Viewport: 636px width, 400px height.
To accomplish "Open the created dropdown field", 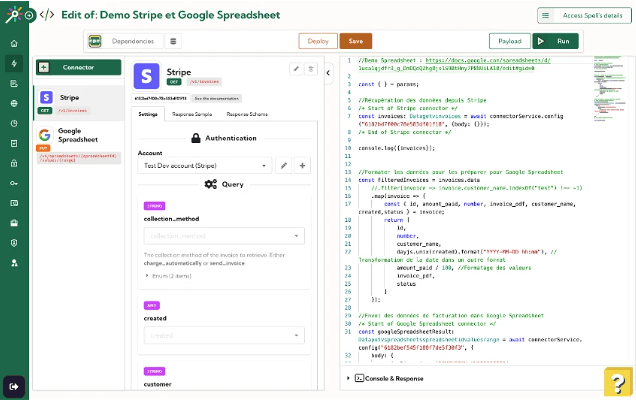I will click(x=224, y=335).
